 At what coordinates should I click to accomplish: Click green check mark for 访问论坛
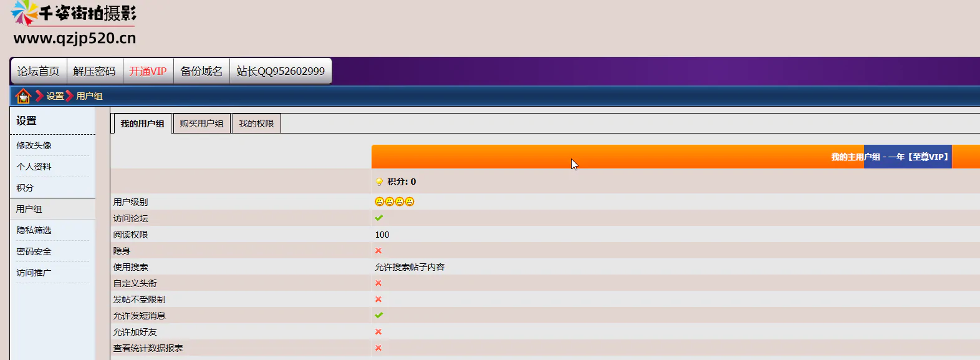[379, 218]
